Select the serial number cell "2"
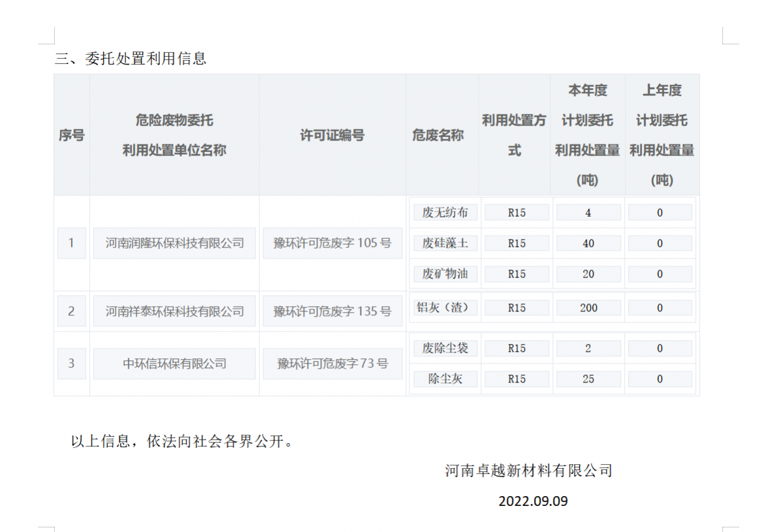This screenshot has height=532, width=766. point(72,311)
